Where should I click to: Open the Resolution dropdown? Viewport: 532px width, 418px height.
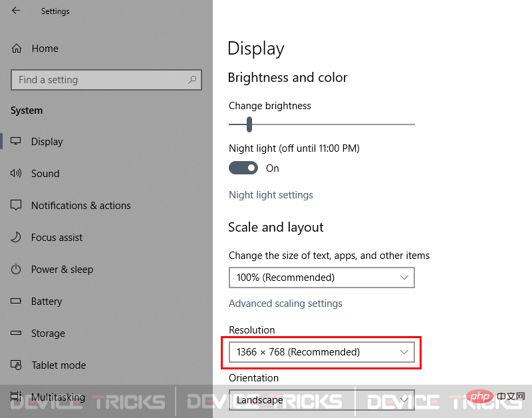click(322, 352)
